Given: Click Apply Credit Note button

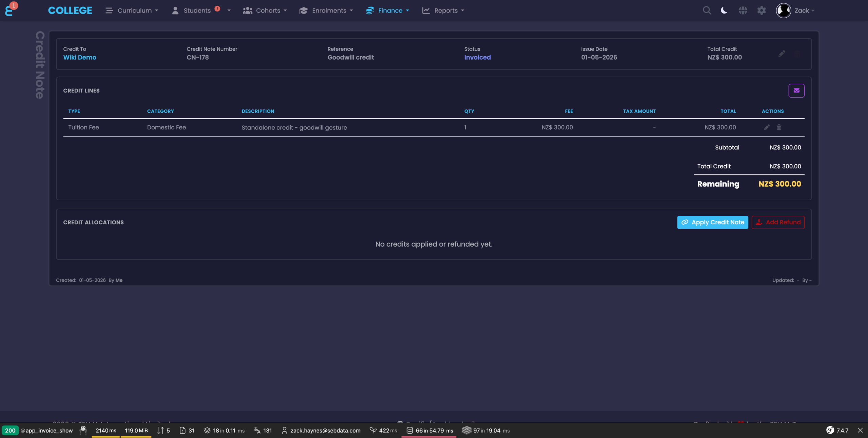Looking at the screenshot, I should pyautogui.click(x=713, y=222).
